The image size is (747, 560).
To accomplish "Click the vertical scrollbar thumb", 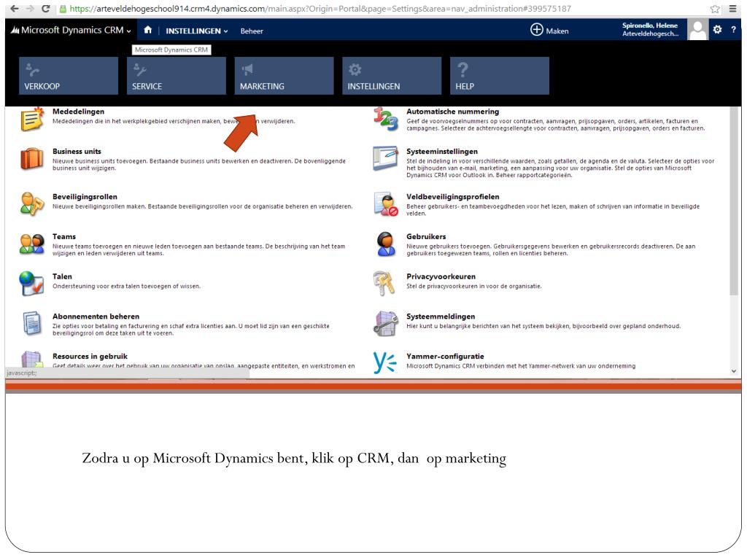I will (x=734, y=201).
